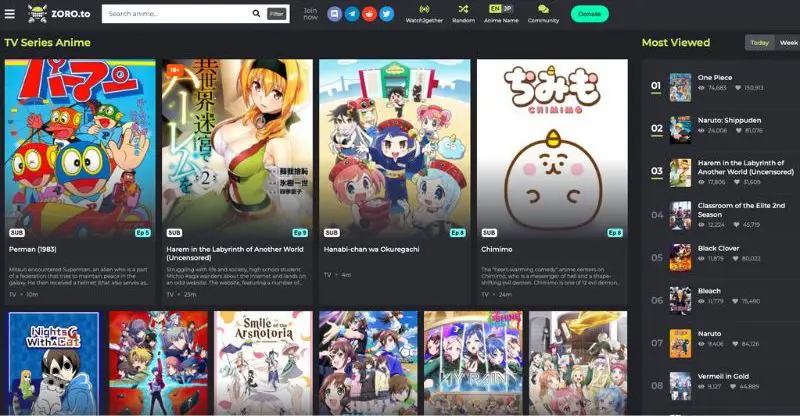Click the Ep 9 badge on Harem poster
Image resolution: width=800 pixels, height=416 pixels.
[300, 233]
